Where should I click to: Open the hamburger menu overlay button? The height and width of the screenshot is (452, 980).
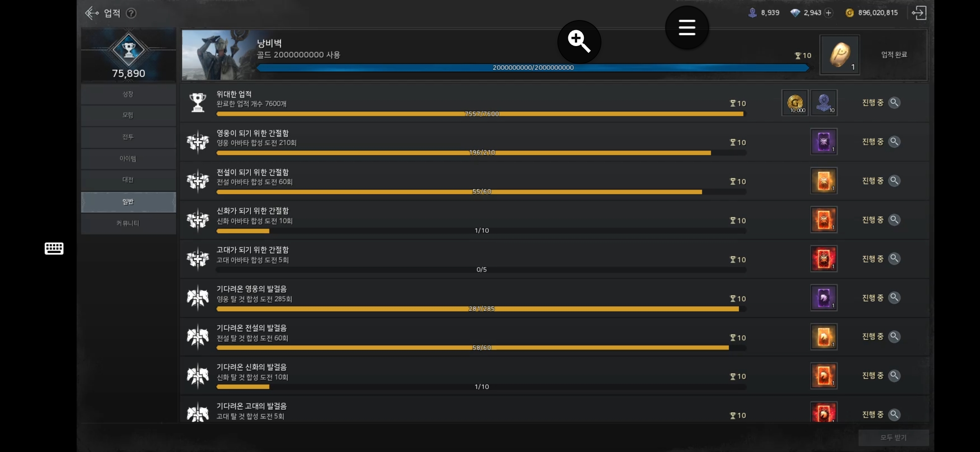coord(687,28)
